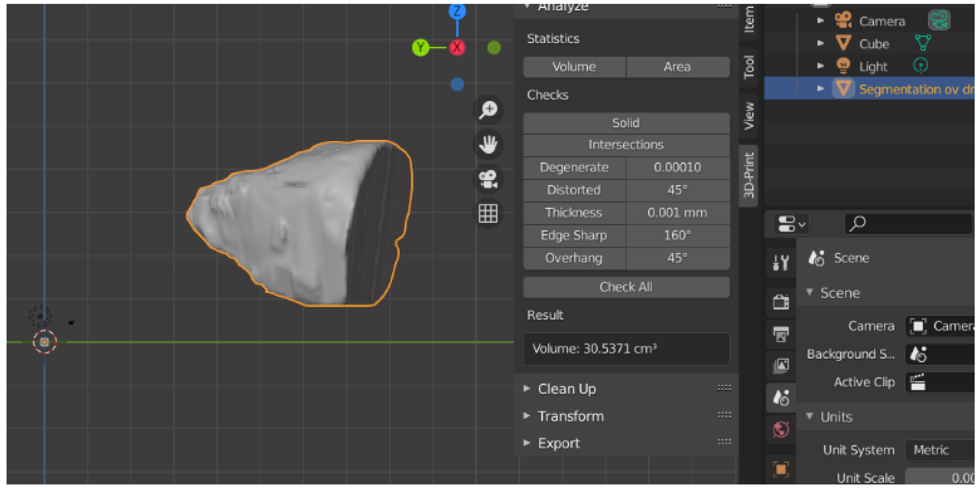
Task: Click green Y axis gizmo ball
Action: (420, 48)
